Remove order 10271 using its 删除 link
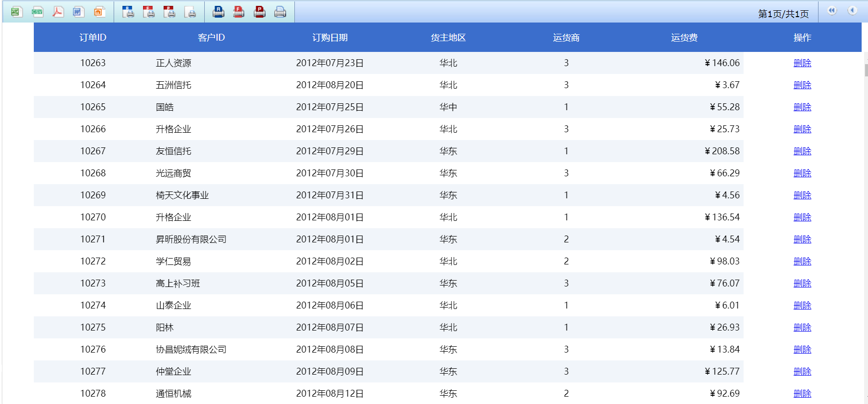 [x=802, y=239]
